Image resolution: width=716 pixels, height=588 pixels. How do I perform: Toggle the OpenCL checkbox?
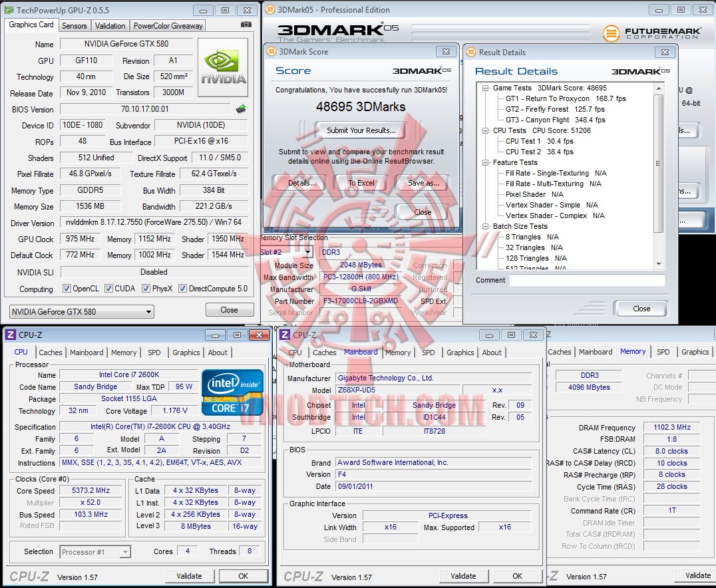pyautogui.click(x=67, y=289)
